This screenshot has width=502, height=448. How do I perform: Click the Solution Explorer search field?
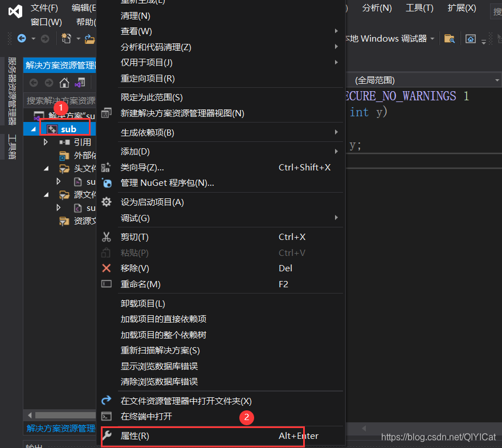click(x=60, y=100)
